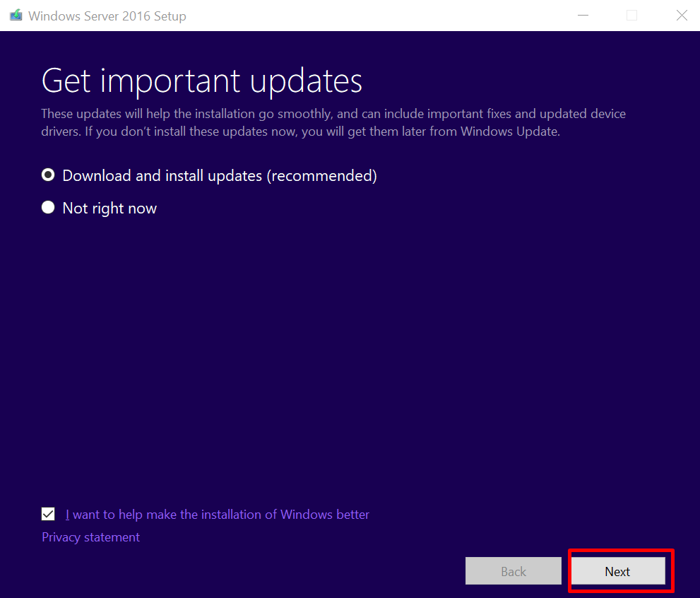The height and width of the screenshot is (598, 700).
Task: Click the disabled Back button
Action: click(513, 570)
